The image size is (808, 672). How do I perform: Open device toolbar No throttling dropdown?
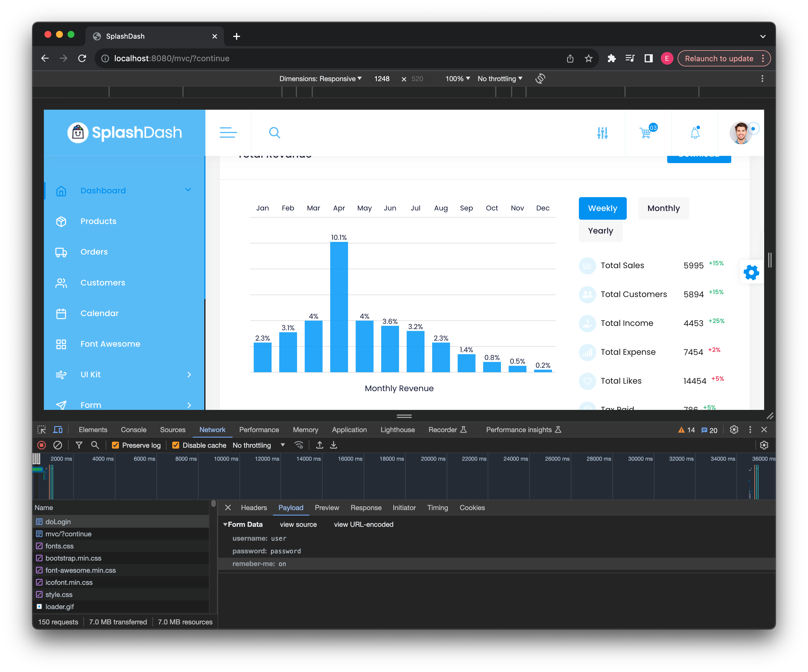pyautogui.click(x=500, y=79)
